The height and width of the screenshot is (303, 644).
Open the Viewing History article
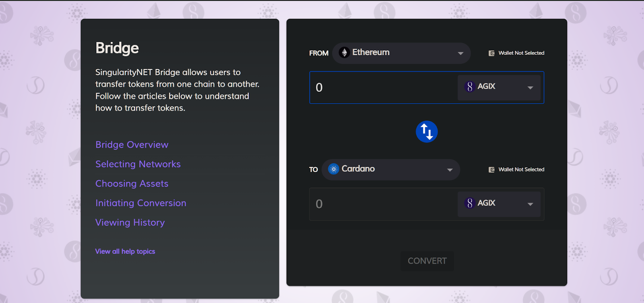point(130,222)
